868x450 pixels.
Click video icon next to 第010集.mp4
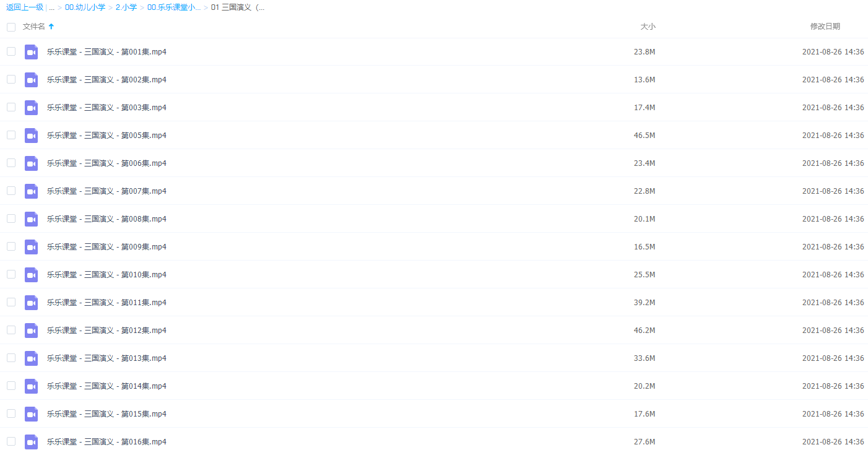point(31,275)
